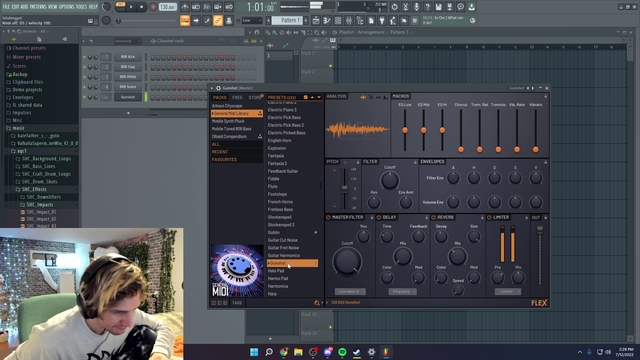
Task: Toggle the 808 Clap channel mute LED
Action: (85, 67)
